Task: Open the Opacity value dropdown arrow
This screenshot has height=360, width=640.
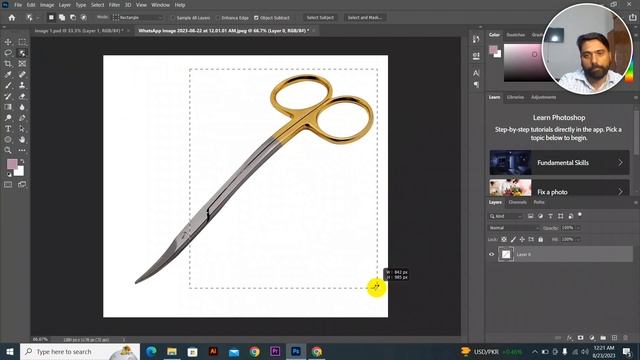Action: point(579,228)
